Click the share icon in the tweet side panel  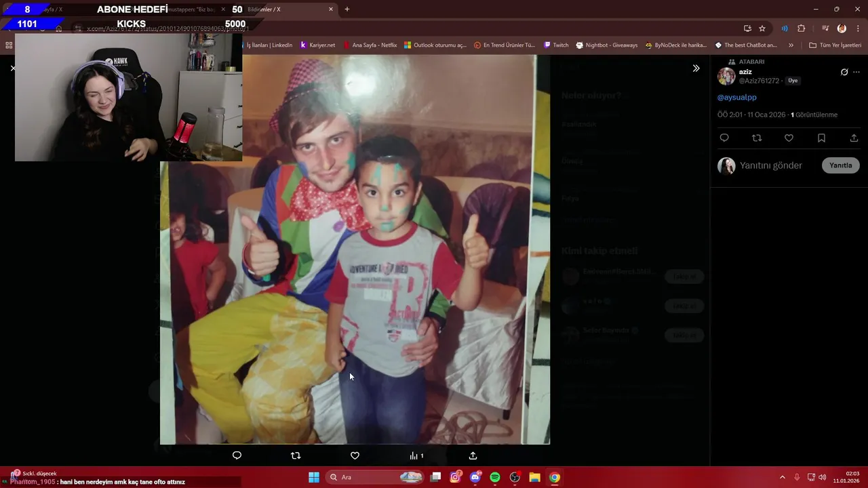(854, 138)
